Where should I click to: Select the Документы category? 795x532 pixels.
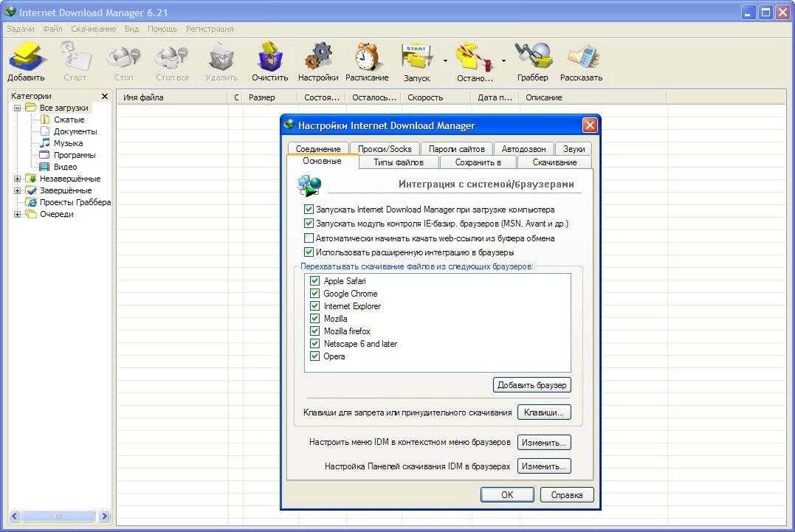(x=75, y=131)
